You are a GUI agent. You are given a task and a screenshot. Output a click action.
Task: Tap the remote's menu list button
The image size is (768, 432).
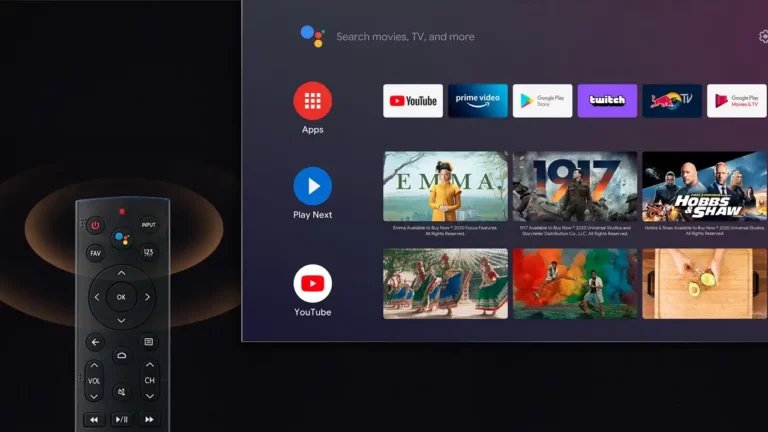pos(148,341)
